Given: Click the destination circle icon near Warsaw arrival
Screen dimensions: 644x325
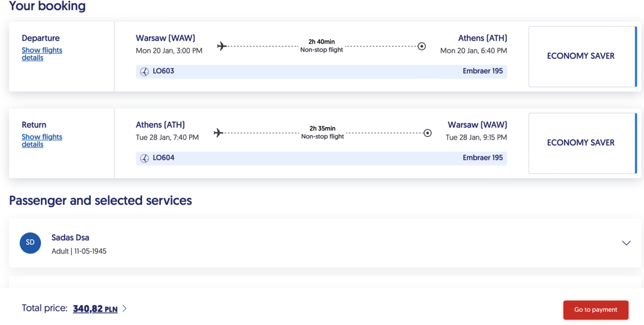Looking at the screenshot, I should click(x=427, y=133).
